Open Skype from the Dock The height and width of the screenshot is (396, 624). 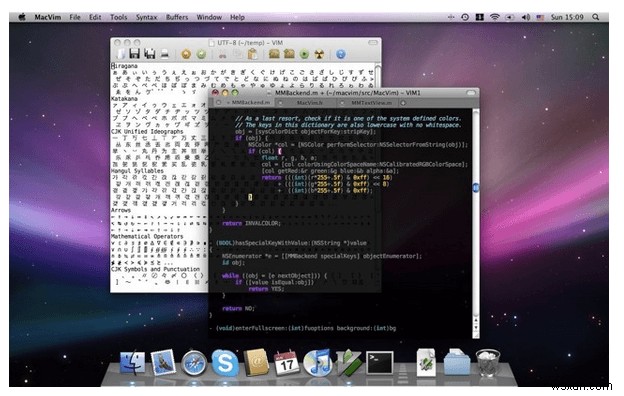click(225, 363)
